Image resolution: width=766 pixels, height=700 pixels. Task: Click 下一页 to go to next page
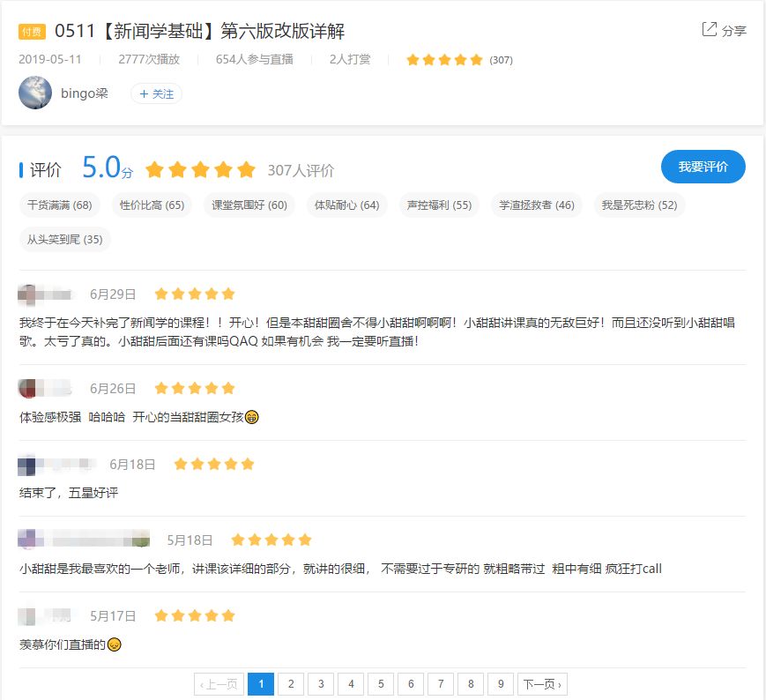[542, 683]
